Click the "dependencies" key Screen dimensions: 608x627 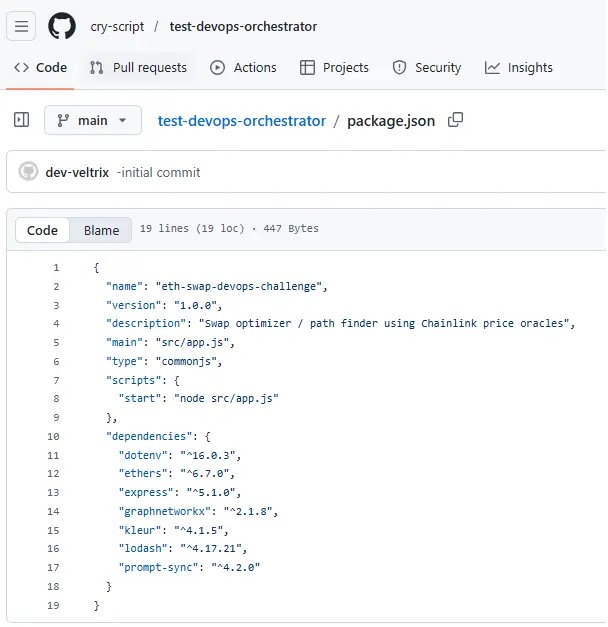(149, 436)
